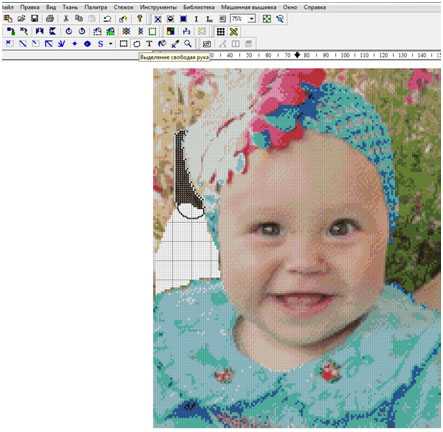Select the eyedropper color picker tool
Image resolution: width=443 pixels, height=432 pixels.
point(175,44)
